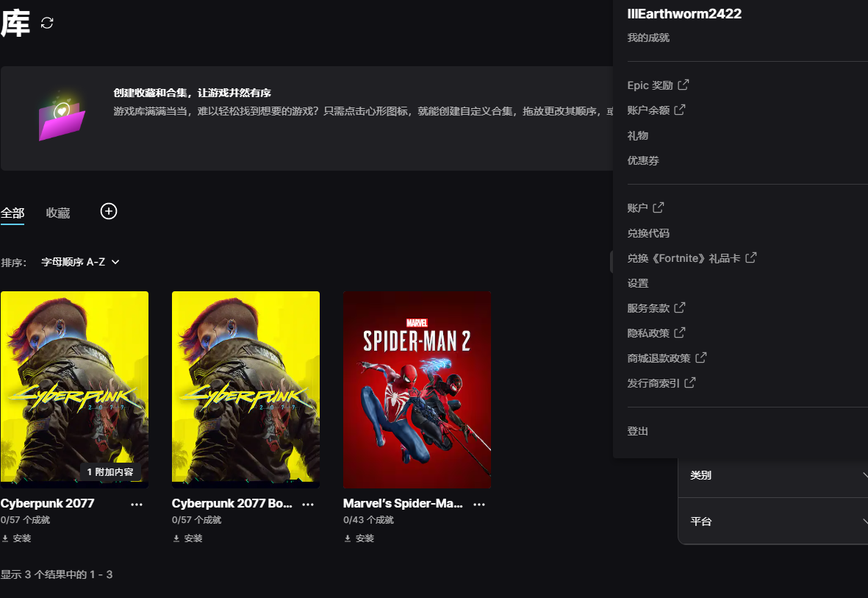
Task: Click the install icon under Marvel's Spider-Man
Action: point(348,538)
